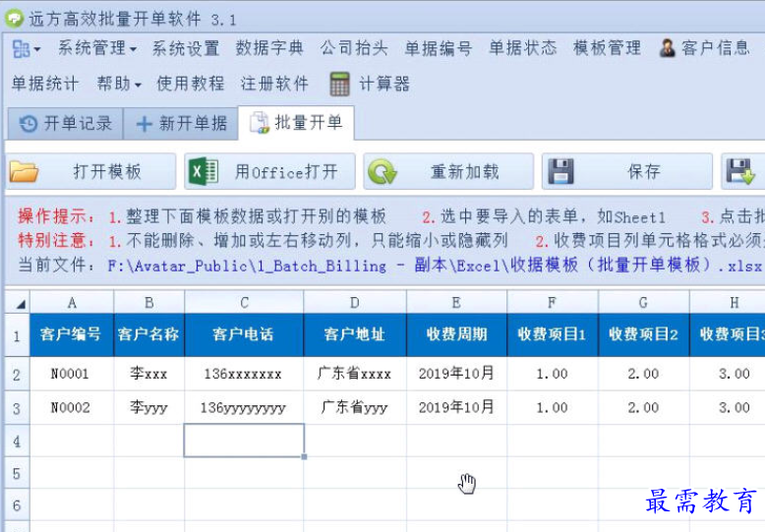Select row 5 header
This screenshot has height=532, width=765.
(17, 473)
